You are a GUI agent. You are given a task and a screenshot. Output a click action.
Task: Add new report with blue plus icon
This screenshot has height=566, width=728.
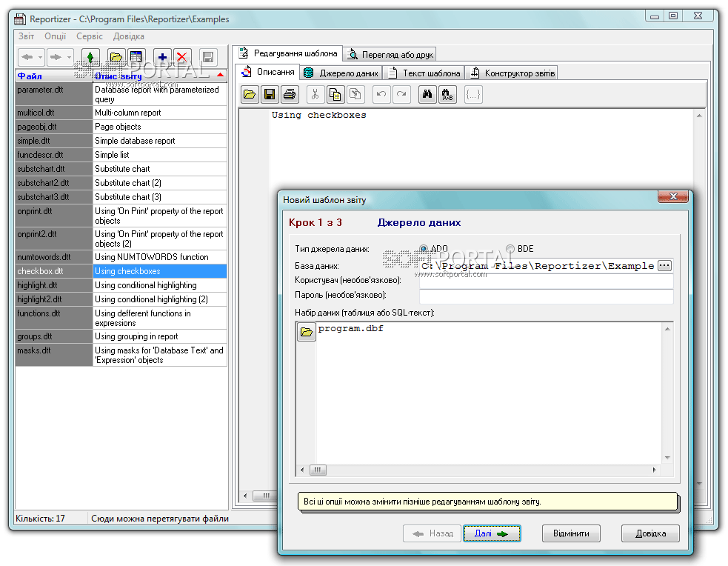pos(162,57)
